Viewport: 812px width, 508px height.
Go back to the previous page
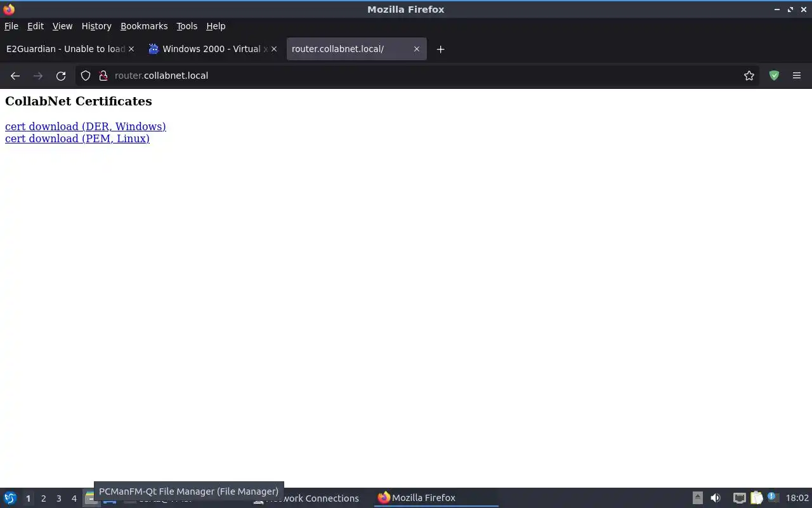tap(15, 76)
